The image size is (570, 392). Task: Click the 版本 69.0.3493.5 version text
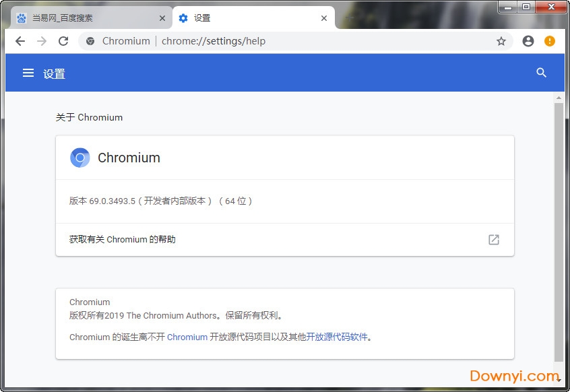click(x=160, y=201)
